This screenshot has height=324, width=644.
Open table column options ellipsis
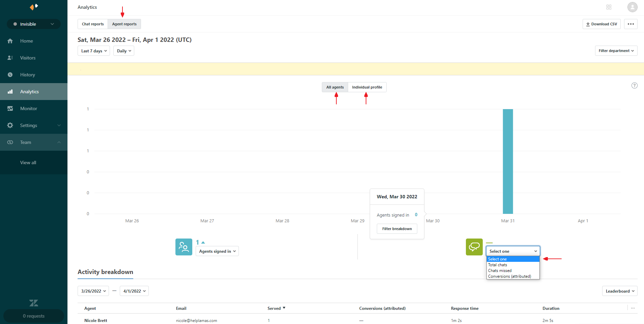tap(633, 308)
